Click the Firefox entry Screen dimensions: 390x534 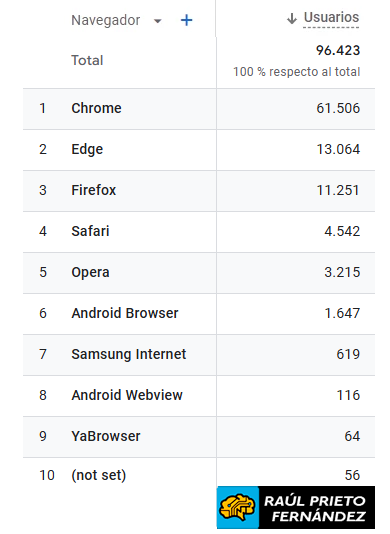(x=94, y=190)
